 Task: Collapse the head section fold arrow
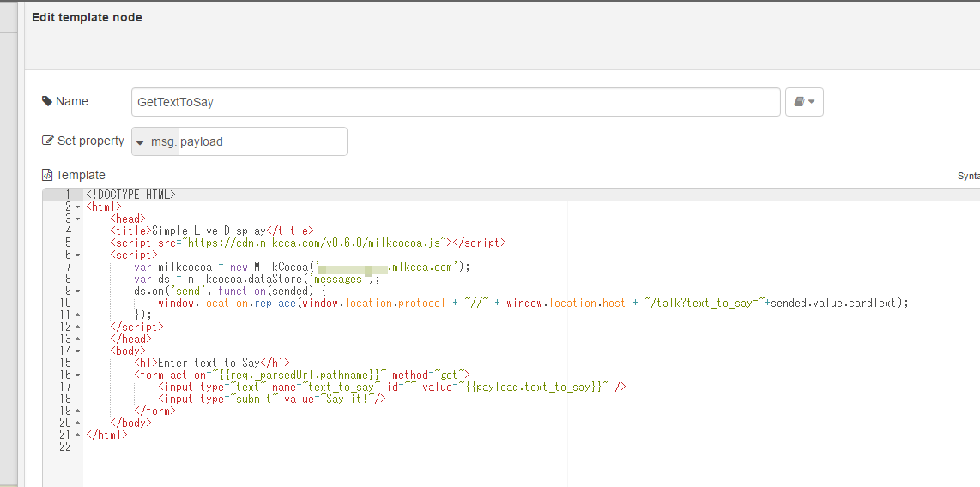click(x=78, y=219)
